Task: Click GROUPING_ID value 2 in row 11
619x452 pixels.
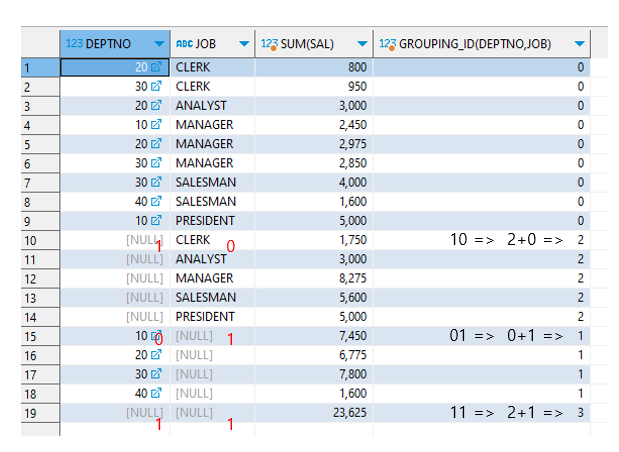Action: click(x=580, y=259)
